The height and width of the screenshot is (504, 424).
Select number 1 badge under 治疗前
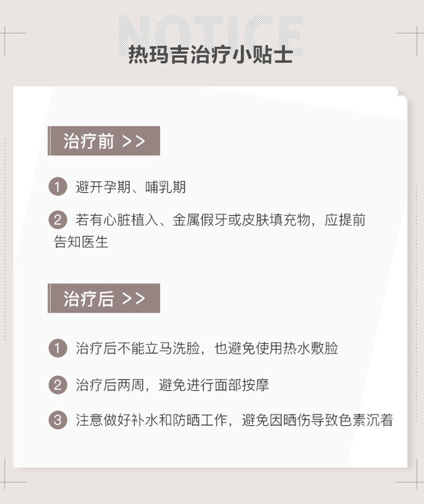pyautogui.click(x=58, y=187)
